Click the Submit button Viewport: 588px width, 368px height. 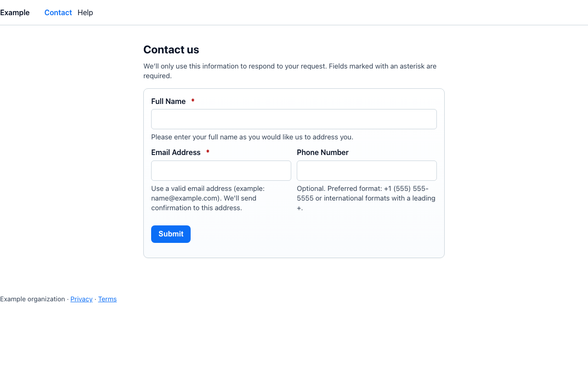[x=170, y=234]
